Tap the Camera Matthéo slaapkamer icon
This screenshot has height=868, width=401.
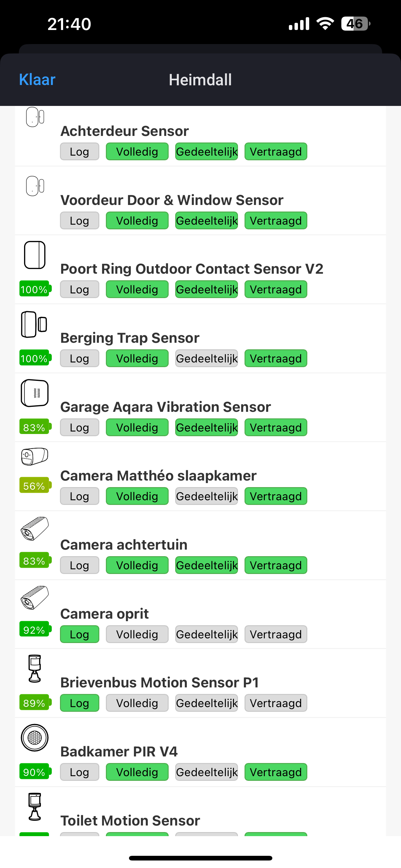35,456
